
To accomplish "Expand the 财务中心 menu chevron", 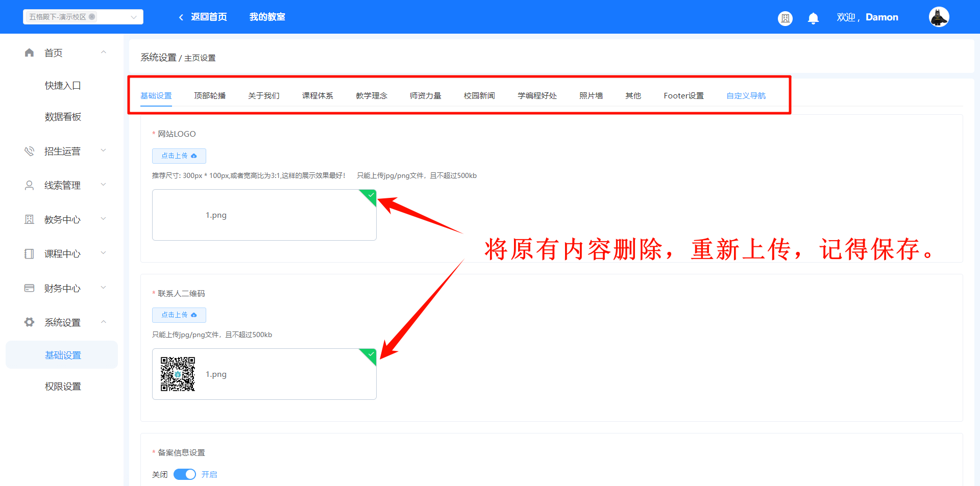I will (x=104, y=288).
